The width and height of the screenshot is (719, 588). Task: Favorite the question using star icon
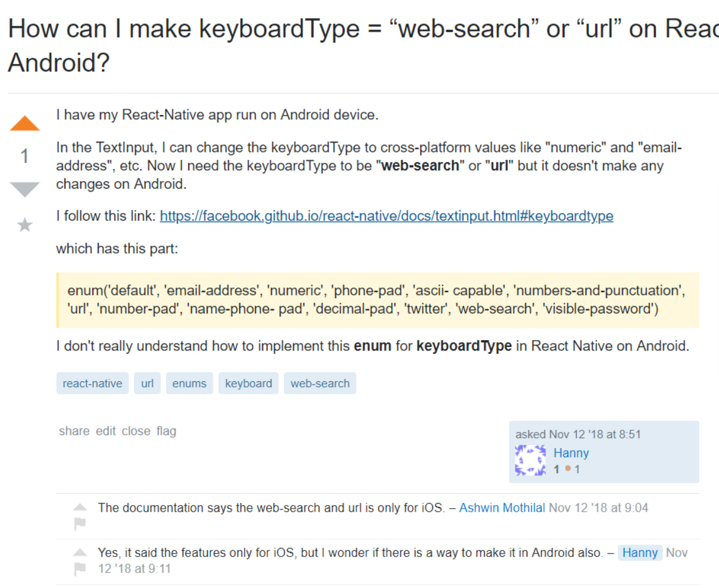pyautogui.click(x=24, y=225)
